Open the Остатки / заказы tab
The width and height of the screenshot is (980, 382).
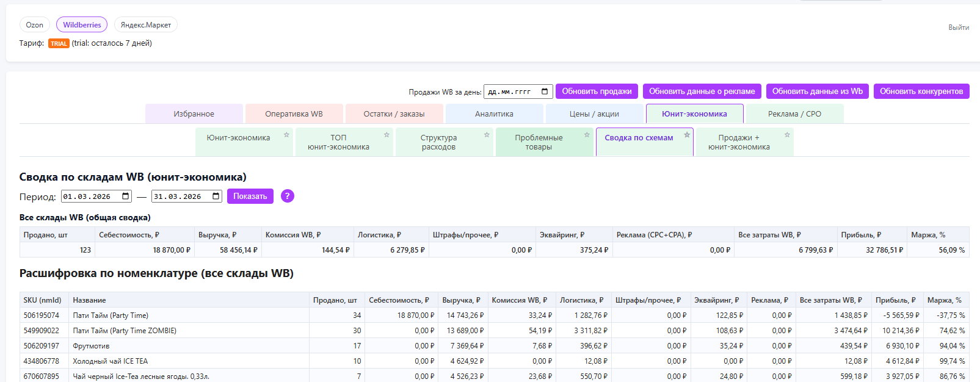[394, 114]
